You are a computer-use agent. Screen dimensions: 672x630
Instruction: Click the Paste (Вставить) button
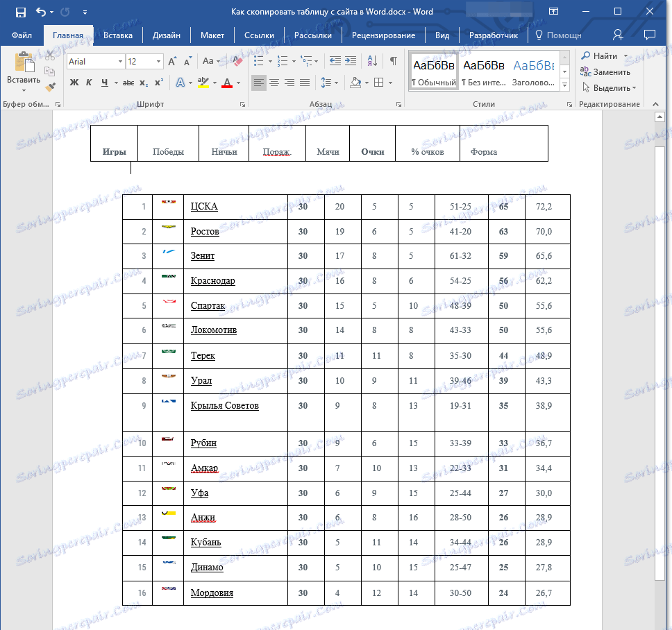[x=24, y=72]
